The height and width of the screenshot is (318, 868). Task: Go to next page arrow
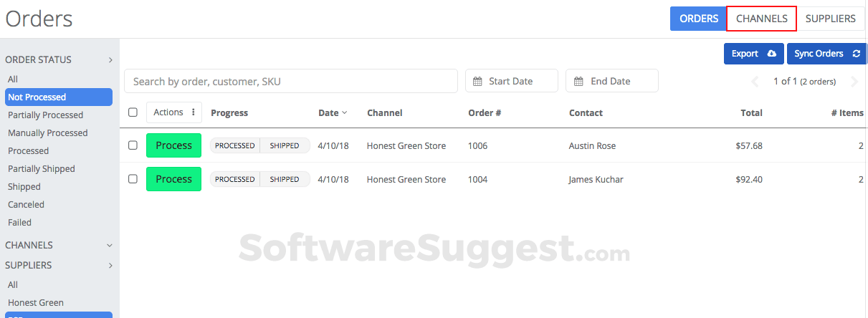coord(854,82)
